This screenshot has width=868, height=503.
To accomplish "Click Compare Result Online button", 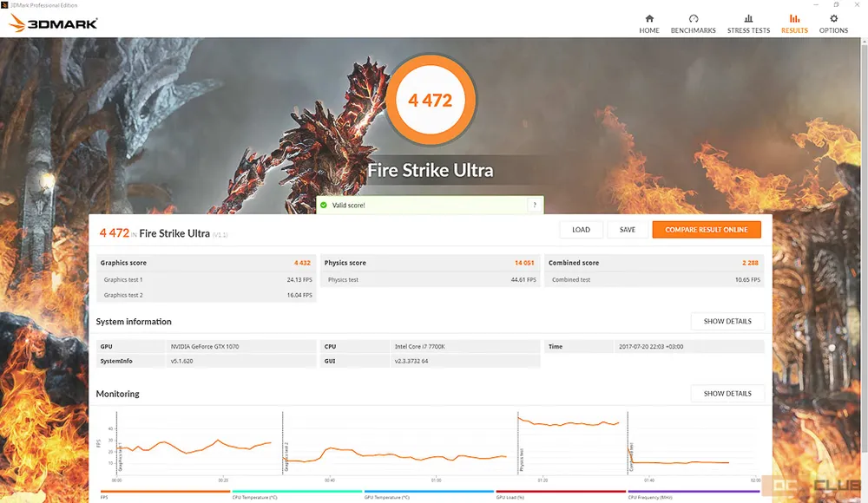I will coord(707,230).
